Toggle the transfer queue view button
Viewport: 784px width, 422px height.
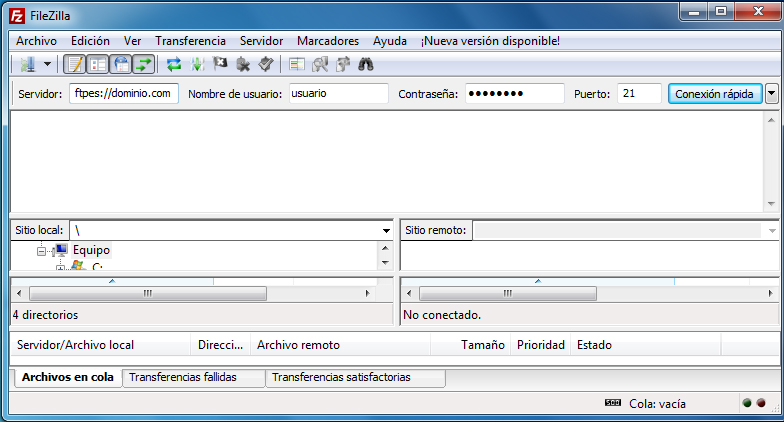tap(143, 64)
